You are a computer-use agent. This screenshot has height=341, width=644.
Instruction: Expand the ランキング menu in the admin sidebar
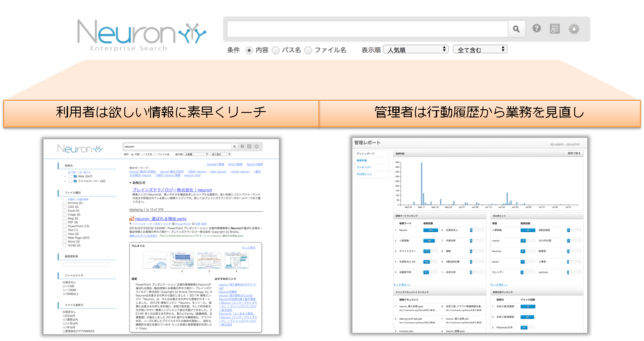point(364,167)
